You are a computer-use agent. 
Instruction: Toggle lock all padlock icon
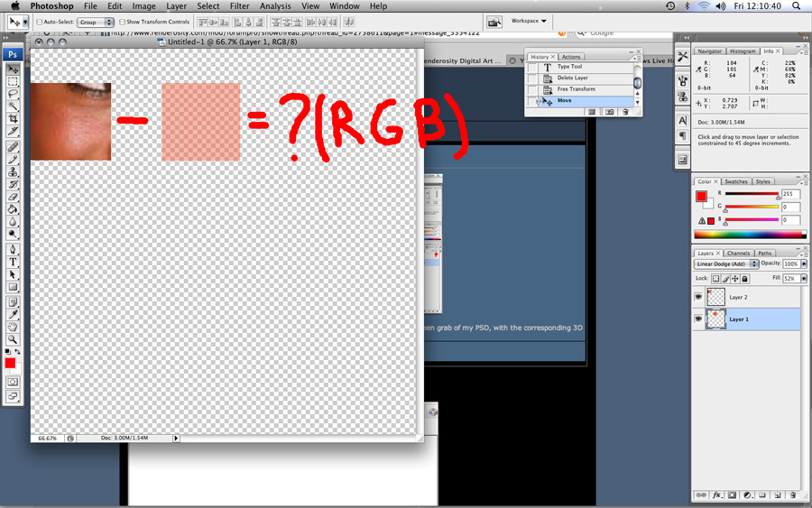pyautogui.click(x=744, y=279)
